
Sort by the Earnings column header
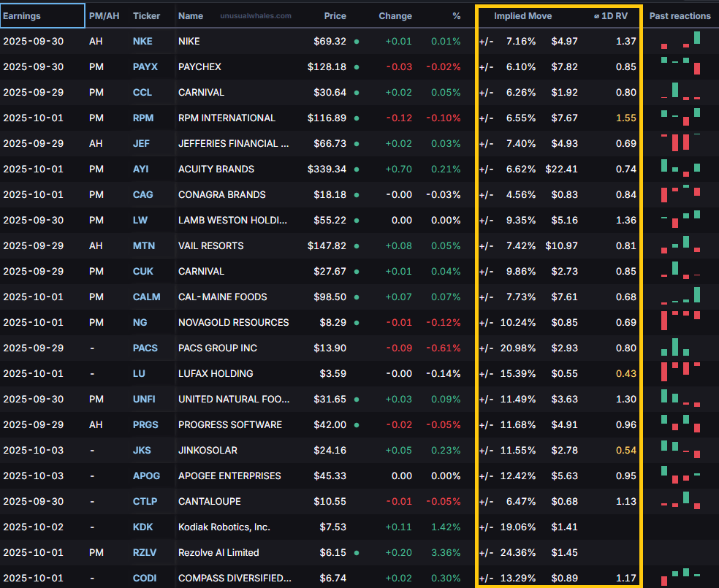21,16
